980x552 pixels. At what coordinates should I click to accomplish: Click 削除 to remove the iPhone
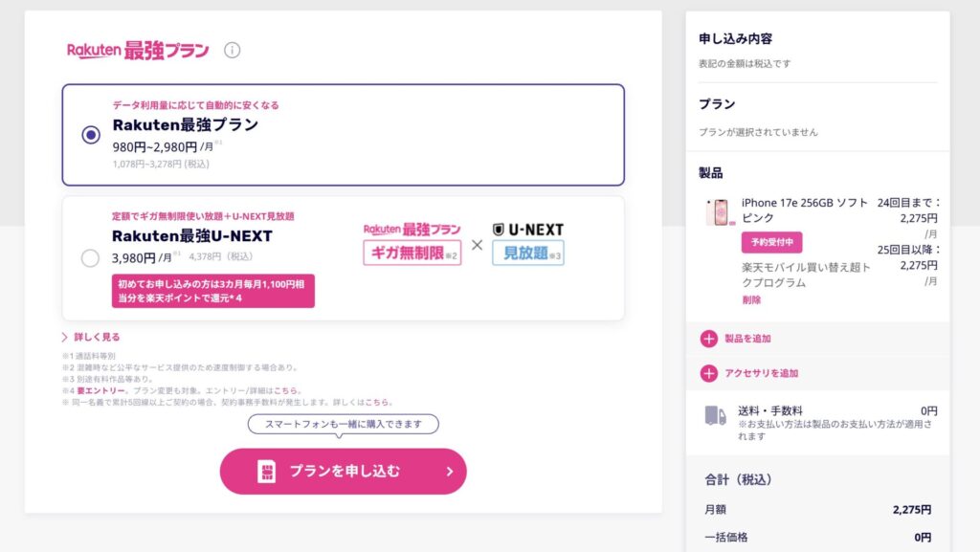click(x=751, y=299)
